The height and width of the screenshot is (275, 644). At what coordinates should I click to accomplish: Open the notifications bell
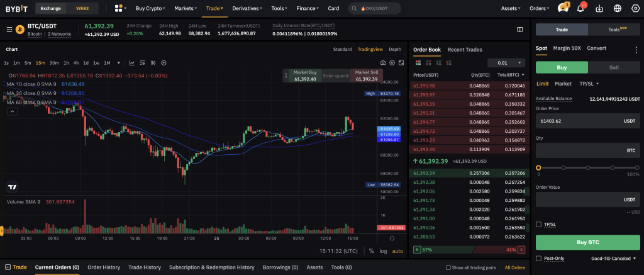pos(580,8)
